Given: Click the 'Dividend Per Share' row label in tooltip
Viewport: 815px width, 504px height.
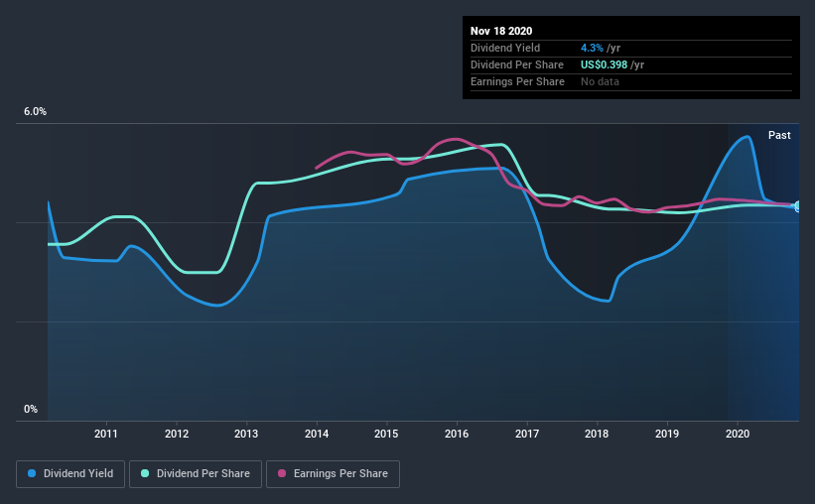Looking at the screenshot, I should [x=516, y=64].
